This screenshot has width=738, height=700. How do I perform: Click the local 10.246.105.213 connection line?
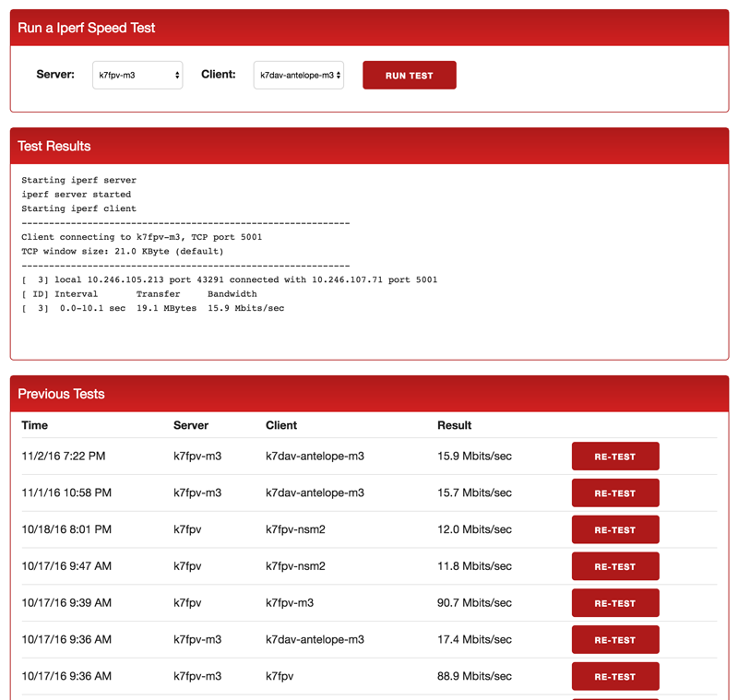tap(229, 279)
